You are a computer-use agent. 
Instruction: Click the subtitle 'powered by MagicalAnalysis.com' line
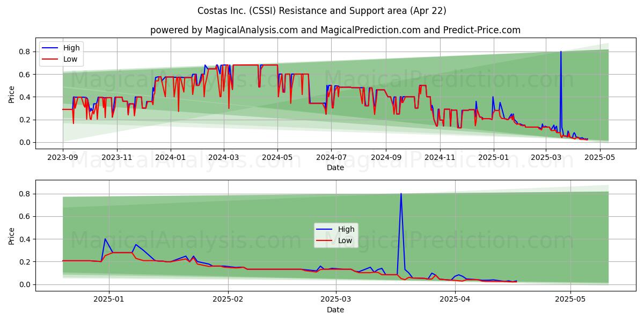click(335, 30)
